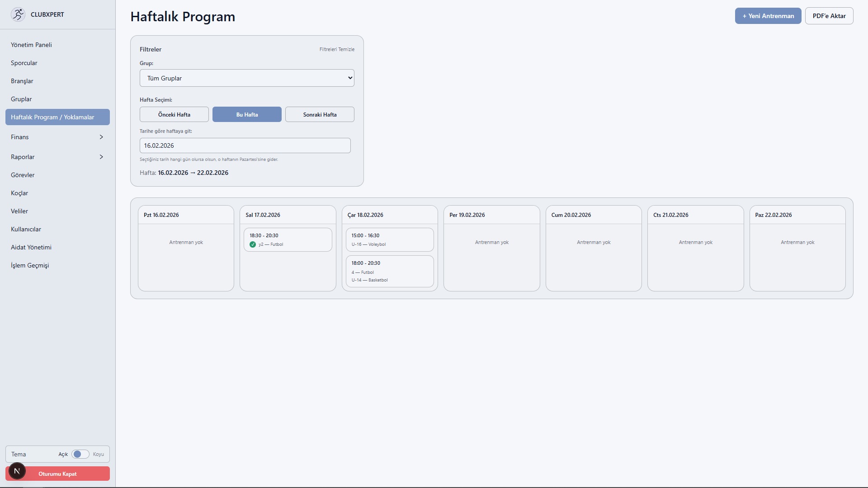
Task: Expand the Finans chevron arrow
Action: pos(101,137)
